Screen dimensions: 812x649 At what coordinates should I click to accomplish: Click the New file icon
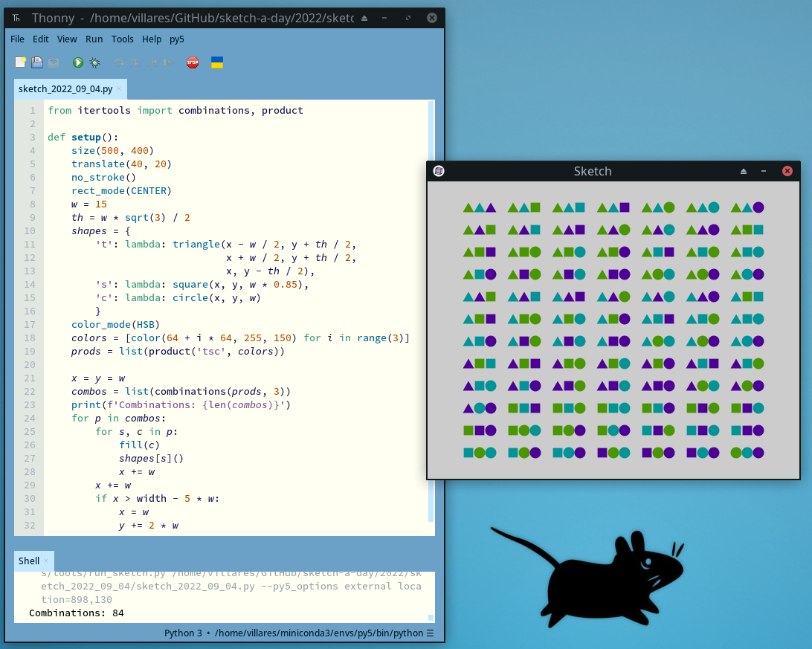tap(21, 63)
